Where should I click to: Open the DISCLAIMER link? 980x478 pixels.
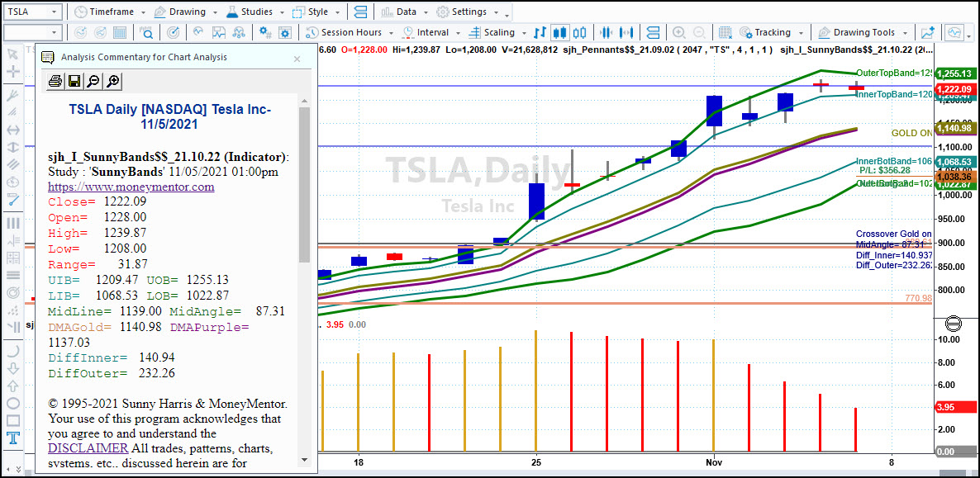(88, 448)
